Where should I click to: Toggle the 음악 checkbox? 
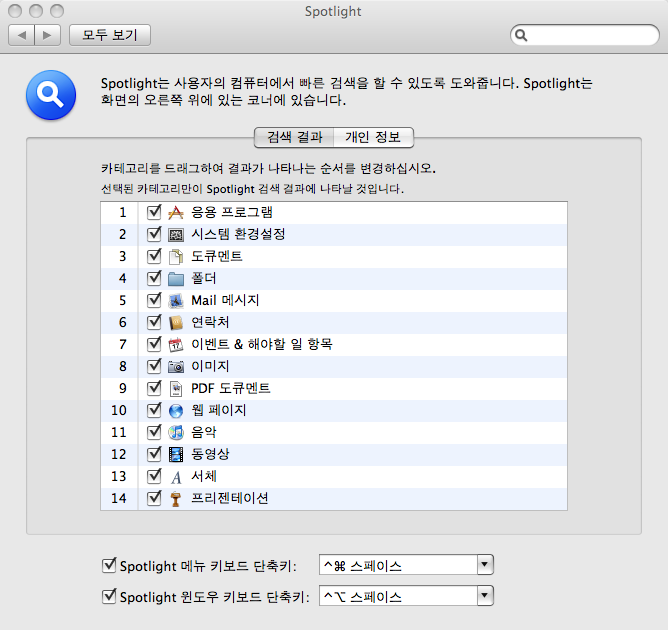click(154, 432)
